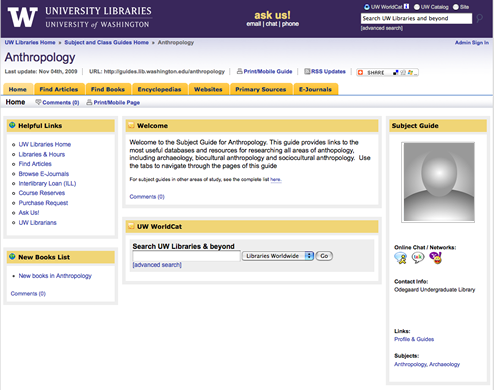Click the Print/Mobile Guide link text
The height and width of the screenshot is (390, 494).
[x=268, y=71]
